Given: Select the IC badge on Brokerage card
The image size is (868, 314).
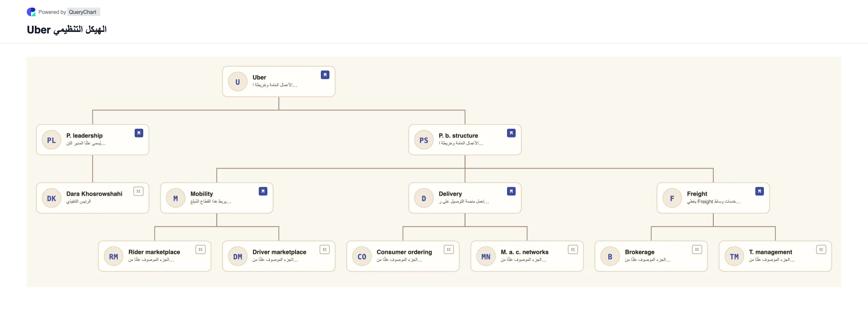Looking at the screenshot, I should pos(697,250).
